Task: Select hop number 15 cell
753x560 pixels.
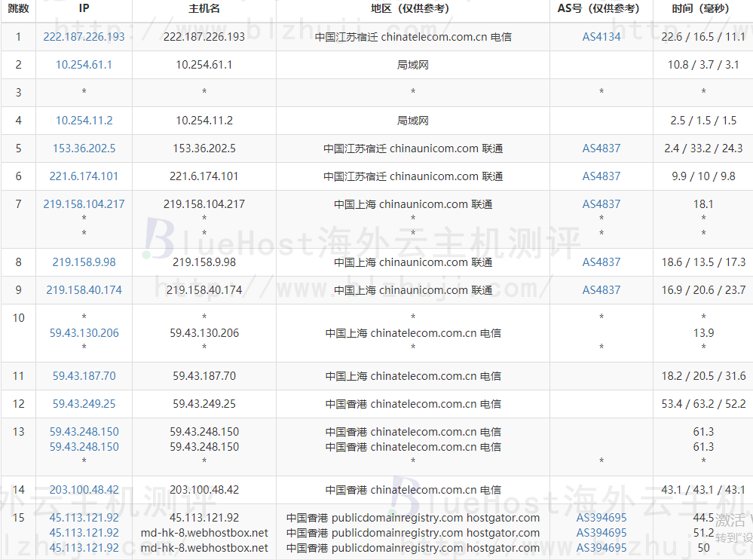Action: (x=18, y=532)
